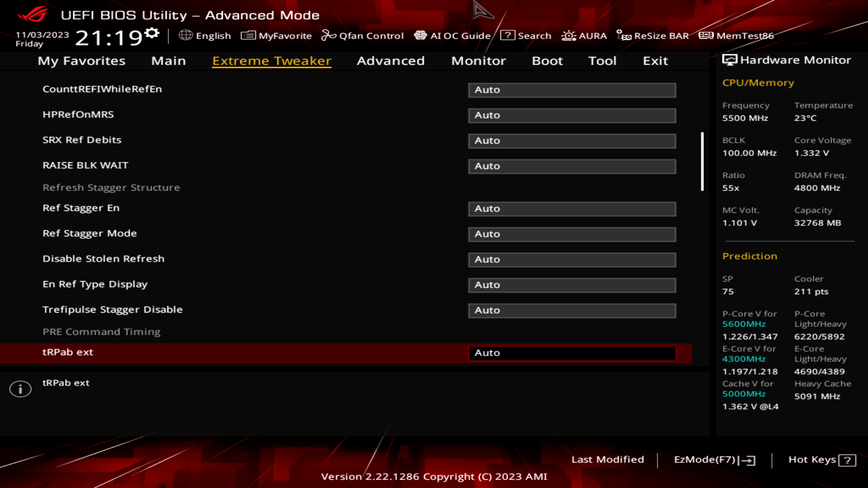Expand Ref Stagger Mode options
868x488 pixels.
point(571,234)
